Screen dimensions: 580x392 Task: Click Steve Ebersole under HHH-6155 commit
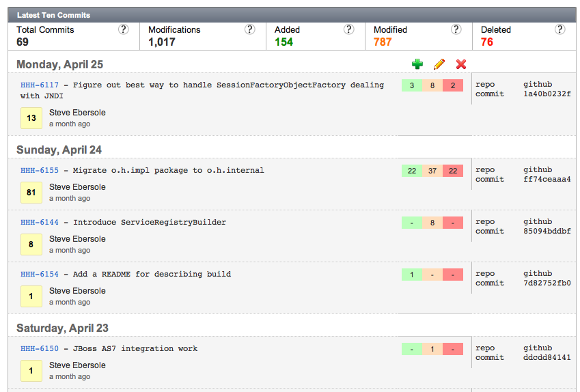tap(77, 186)
